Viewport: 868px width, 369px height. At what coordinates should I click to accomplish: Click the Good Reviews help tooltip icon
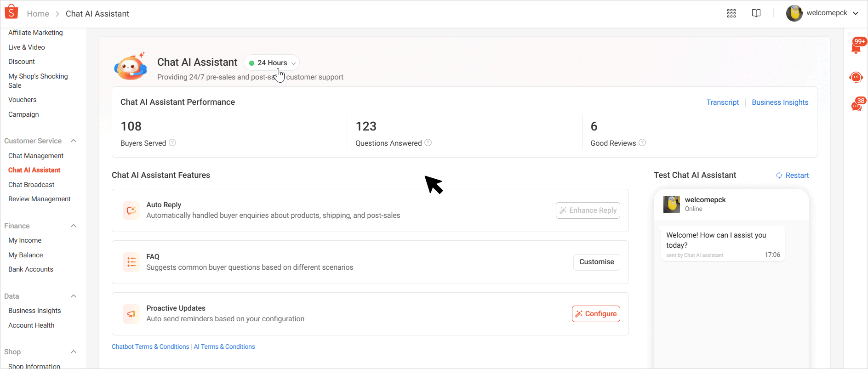[642, 143]
